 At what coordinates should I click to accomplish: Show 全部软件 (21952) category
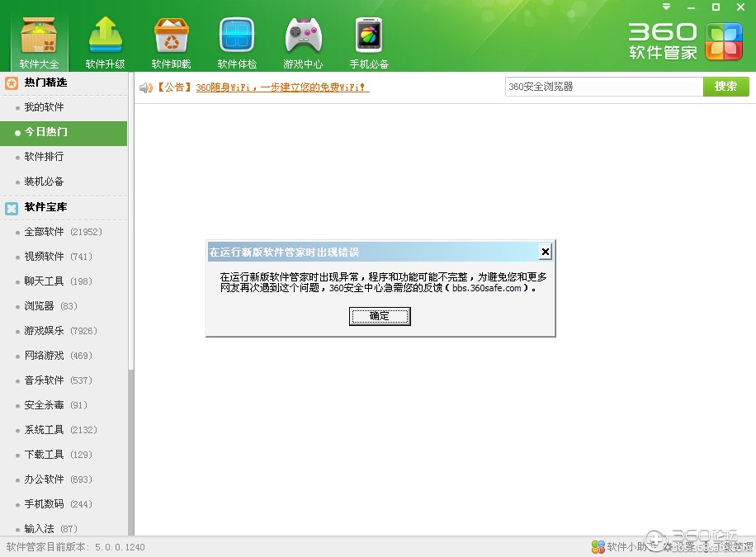pos(64,232)
